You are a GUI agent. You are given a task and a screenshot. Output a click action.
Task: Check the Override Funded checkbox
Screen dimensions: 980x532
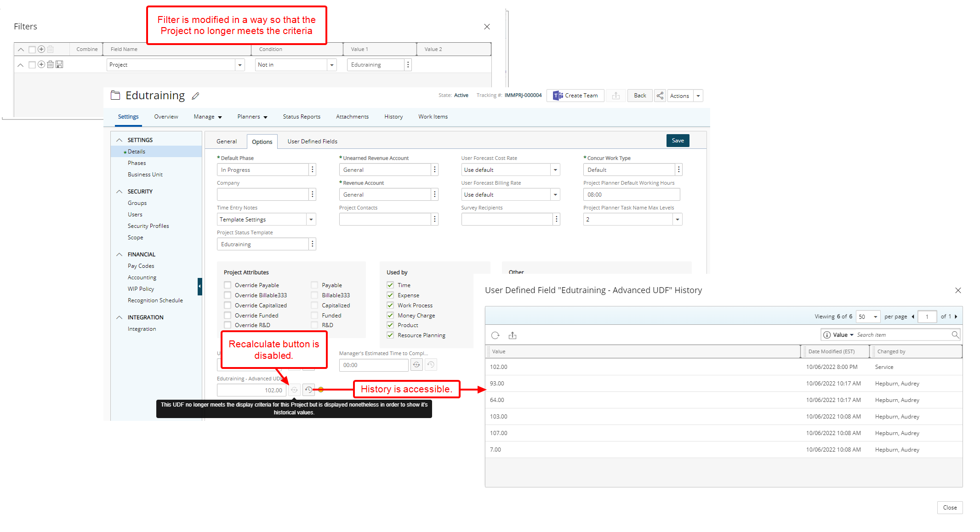(228, 315)
